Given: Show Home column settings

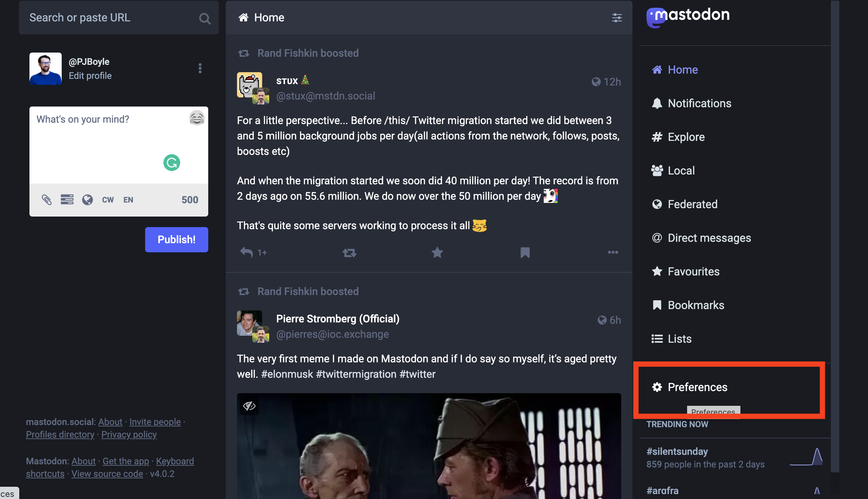Looking at the screenshot, I should 617,18.
